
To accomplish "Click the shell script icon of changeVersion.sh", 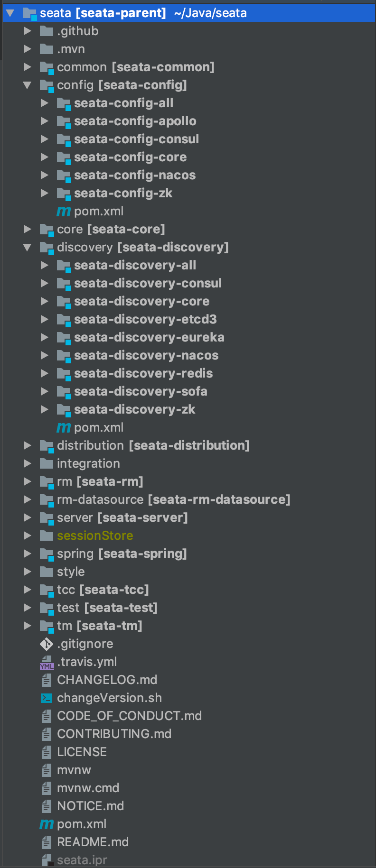I will (x=47, y=698).
